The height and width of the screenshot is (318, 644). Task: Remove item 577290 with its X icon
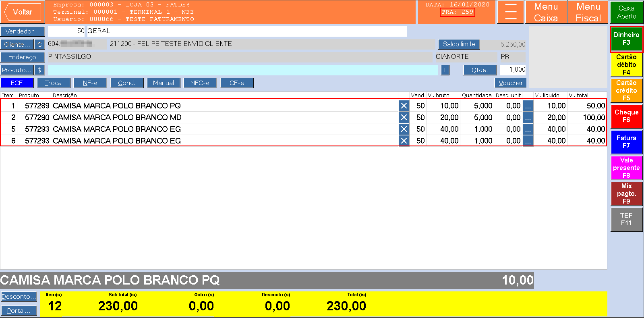pos(404,118)
